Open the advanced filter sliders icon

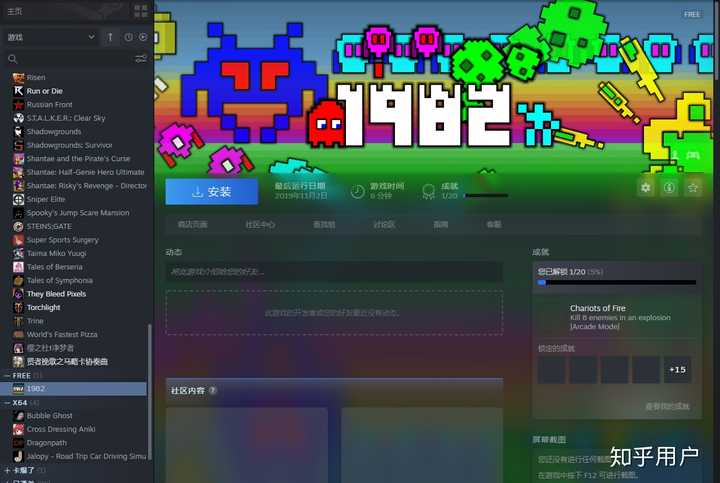click(x=141, y=59)
